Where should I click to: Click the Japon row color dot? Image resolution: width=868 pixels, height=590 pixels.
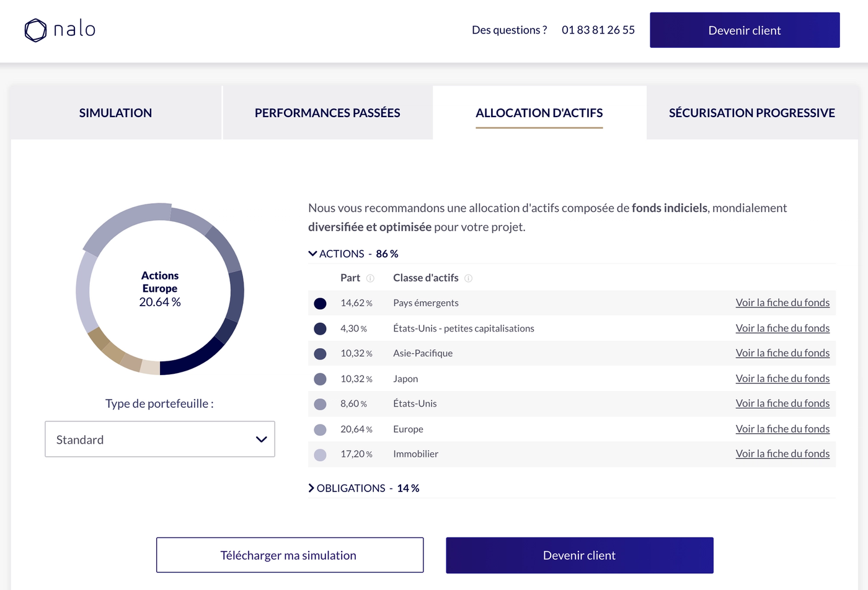point(320,379)
